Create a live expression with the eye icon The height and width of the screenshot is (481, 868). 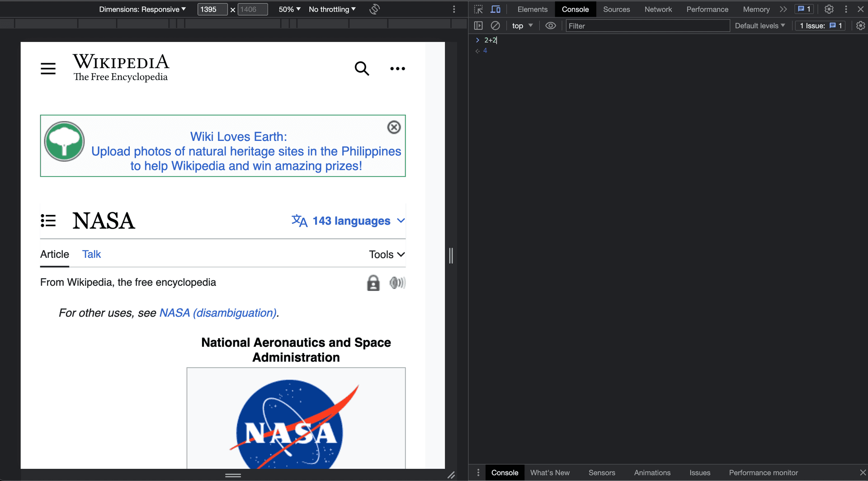551,26
